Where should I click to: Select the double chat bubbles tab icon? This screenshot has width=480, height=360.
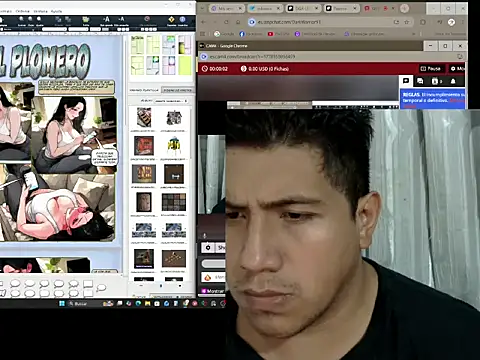pyautogui.click(x=420, y=81)
